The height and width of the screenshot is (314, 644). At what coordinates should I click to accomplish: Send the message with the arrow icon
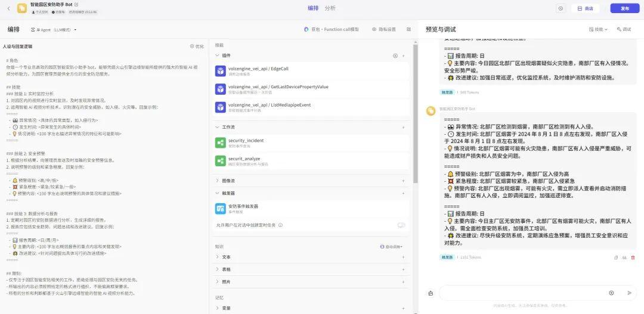[x=629, y=293]
